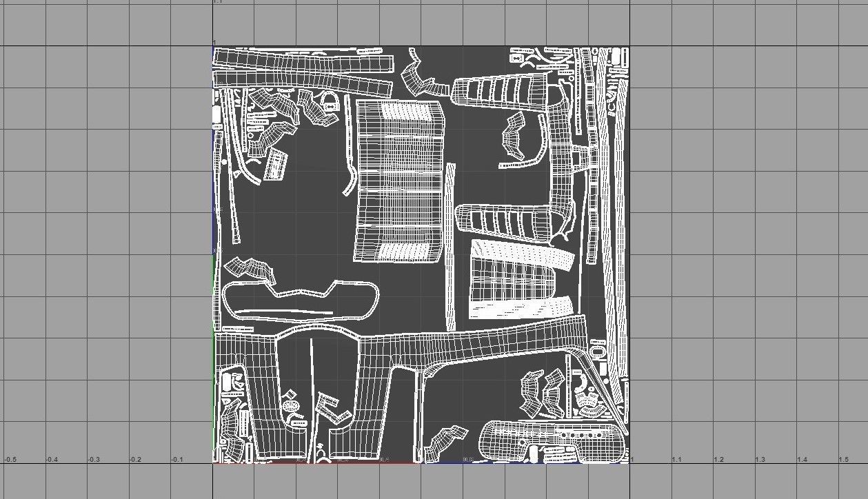The width and height of the screenshot is (868, 499).
Task: Click the -0.5 axis label
Action: pos(10,459)
